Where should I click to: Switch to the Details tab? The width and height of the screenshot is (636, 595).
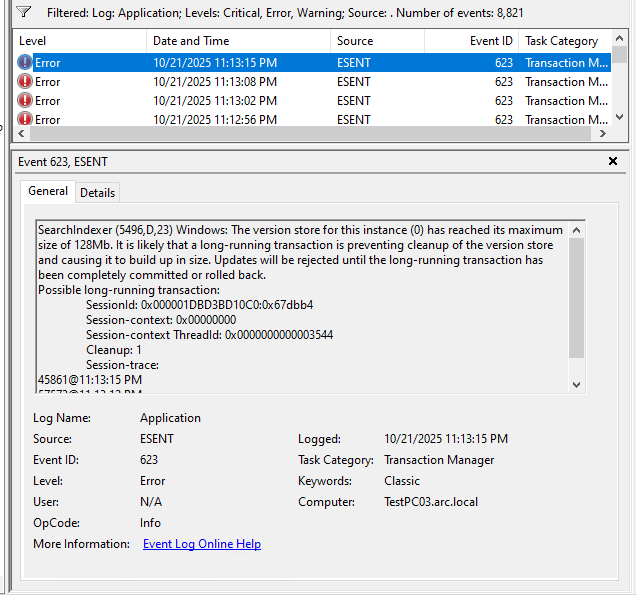(x=97, y=192)
